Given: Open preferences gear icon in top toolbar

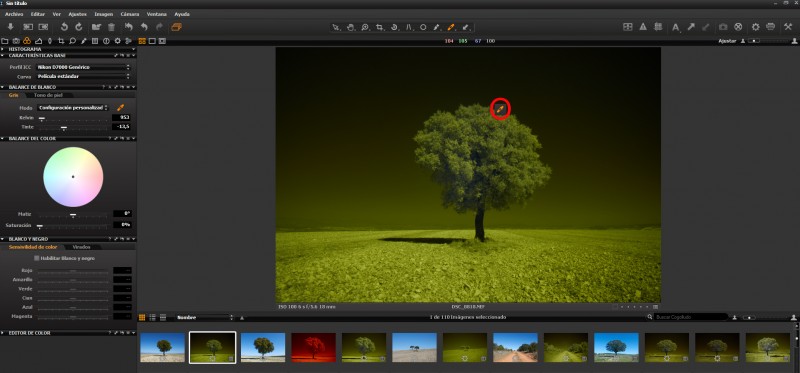Looking at the screenshot, I should point(756,27).
